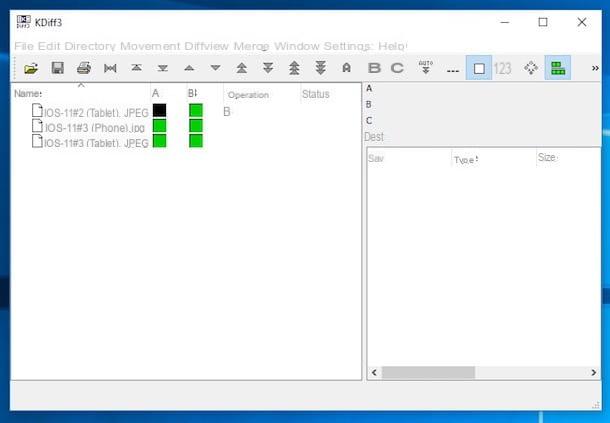This screenshot has width=610, height=423.
Task: Click the horizontal scrollbar thumb
Action: pyautogui.click(x=428, y=372)
